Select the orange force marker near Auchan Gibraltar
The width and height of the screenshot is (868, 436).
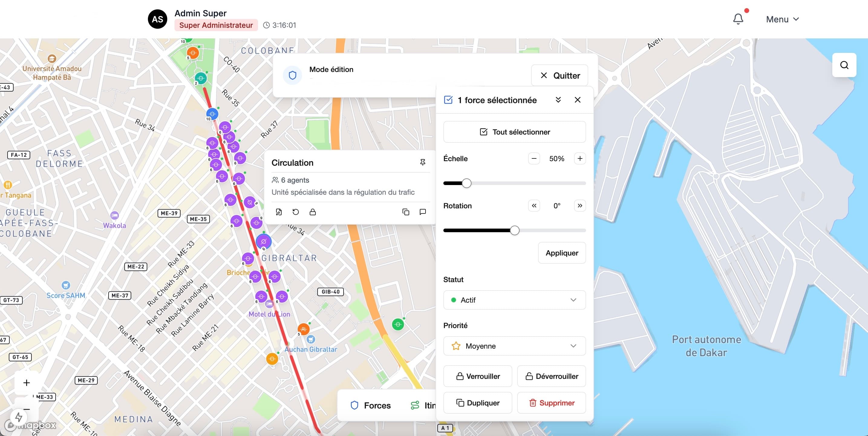303,329
